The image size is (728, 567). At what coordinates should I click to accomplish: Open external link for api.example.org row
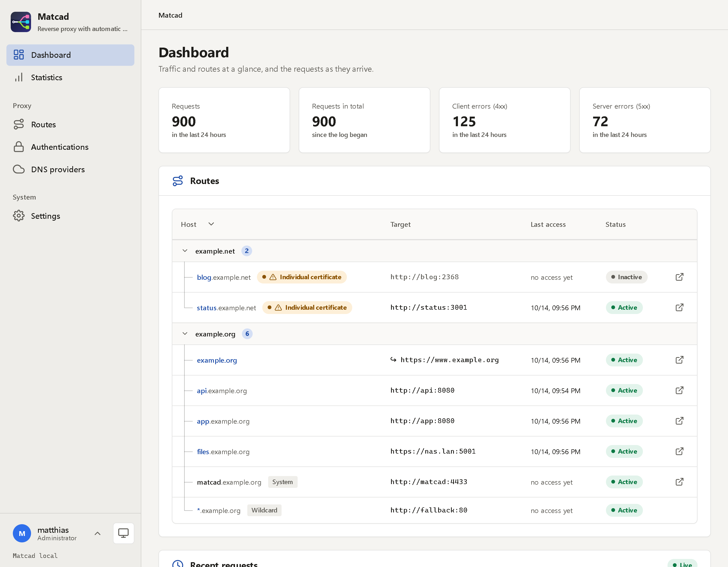point(679,390)
